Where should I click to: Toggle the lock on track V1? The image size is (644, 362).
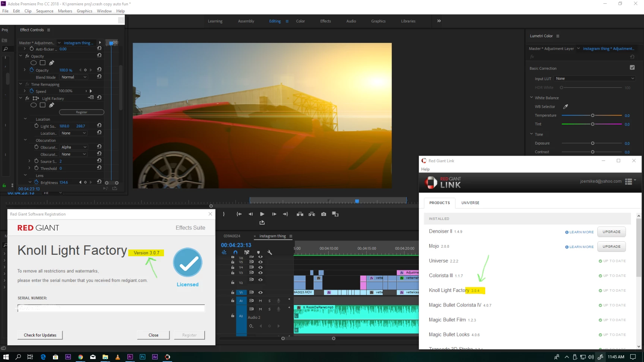click(x=233, y=292)
